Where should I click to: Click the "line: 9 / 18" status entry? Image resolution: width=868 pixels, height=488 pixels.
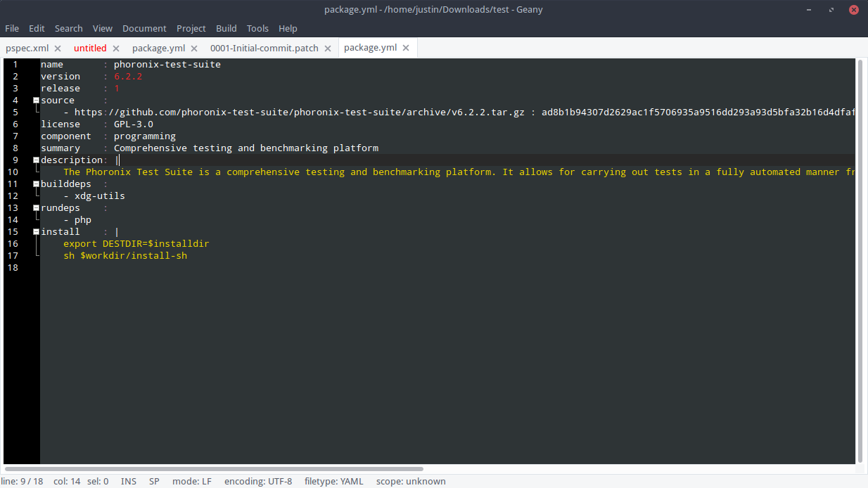click(22, 482)
